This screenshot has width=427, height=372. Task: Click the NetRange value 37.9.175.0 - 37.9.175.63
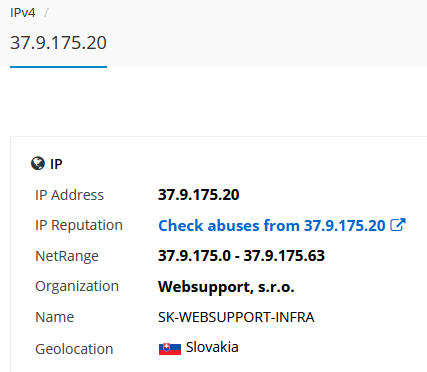(x=241, y=256)
